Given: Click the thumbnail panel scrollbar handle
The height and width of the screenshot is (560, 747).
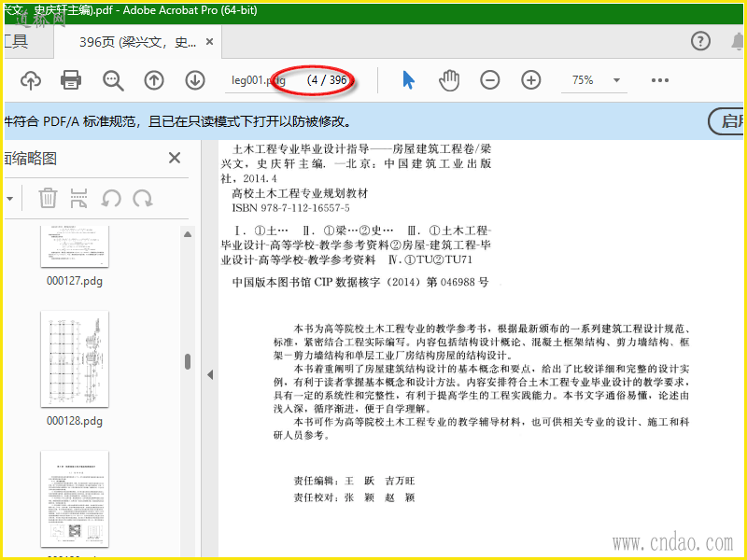Looking at the screenshot, I should tap(188, 361).
